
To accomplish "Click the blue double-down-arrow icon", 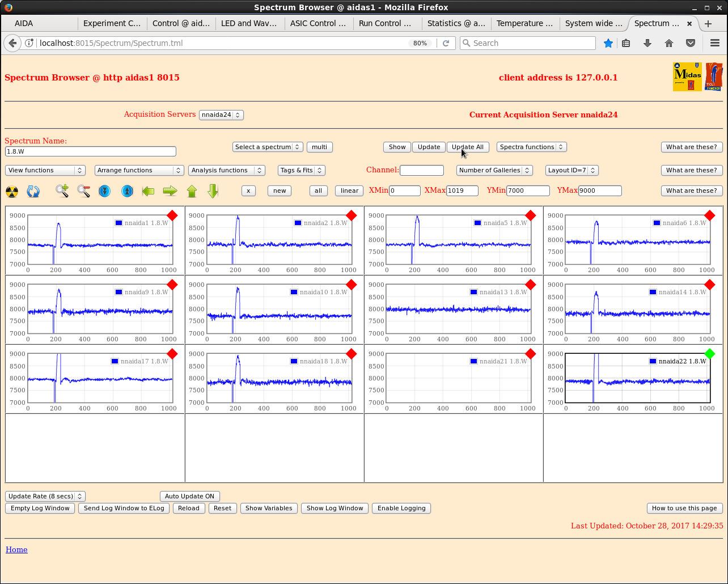I will pyautogui.click(x=105, y=191).
